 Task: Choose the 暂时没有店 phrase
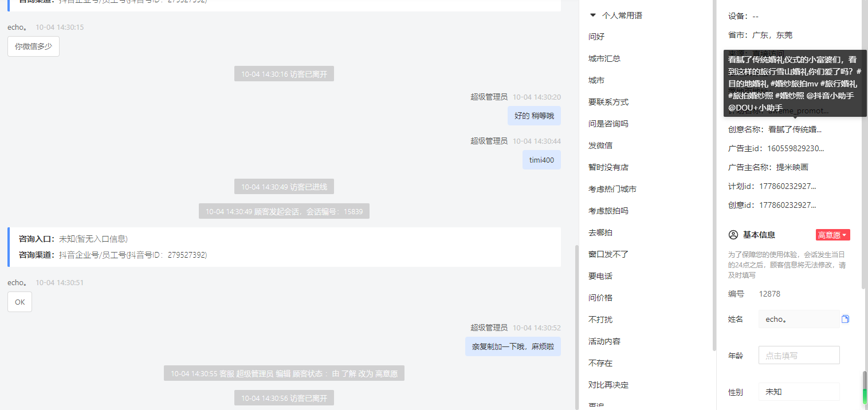(x=608, y=167)
